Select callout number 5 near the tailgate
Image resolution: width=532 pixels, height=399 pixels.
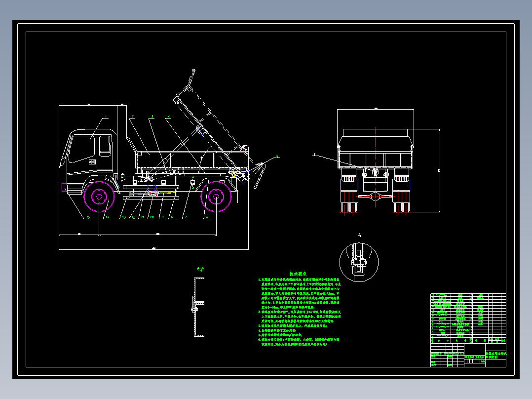pyautogui.click(x=277, y=157)
